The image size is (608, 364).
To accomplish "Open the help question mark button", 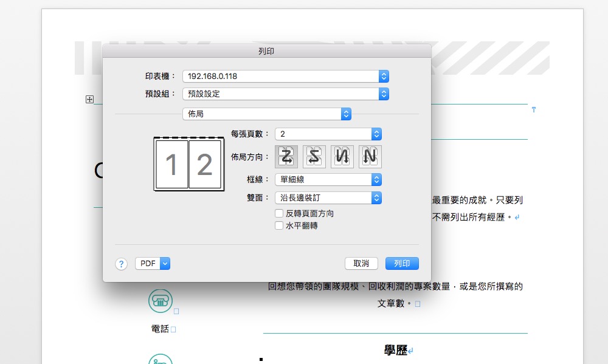I will pos(121,264).
